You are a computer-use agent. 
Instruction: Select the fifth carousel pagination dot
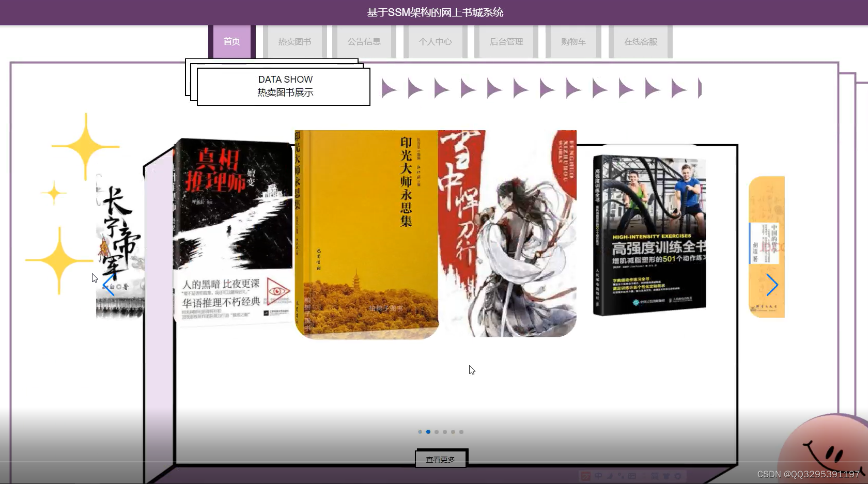(x=453, y=432)
